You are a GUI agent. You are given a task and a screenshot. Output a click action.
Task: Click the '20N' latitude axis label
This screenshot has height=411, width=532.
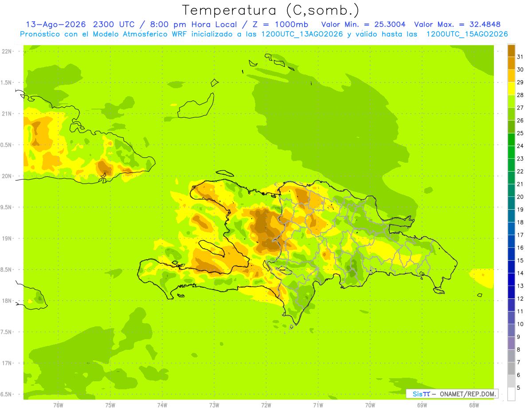tap(6, 176)
